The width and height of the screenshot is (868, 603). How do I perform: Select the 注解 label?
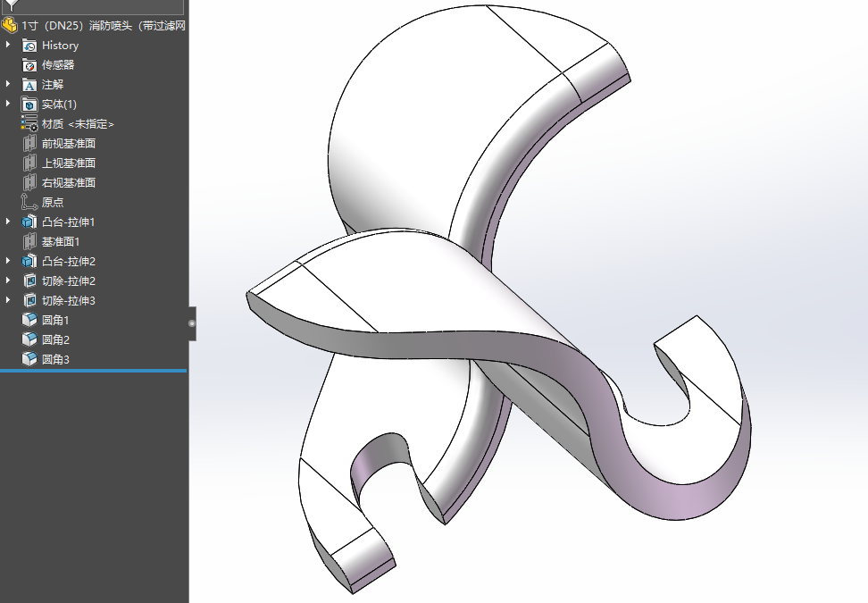(53, 85)
